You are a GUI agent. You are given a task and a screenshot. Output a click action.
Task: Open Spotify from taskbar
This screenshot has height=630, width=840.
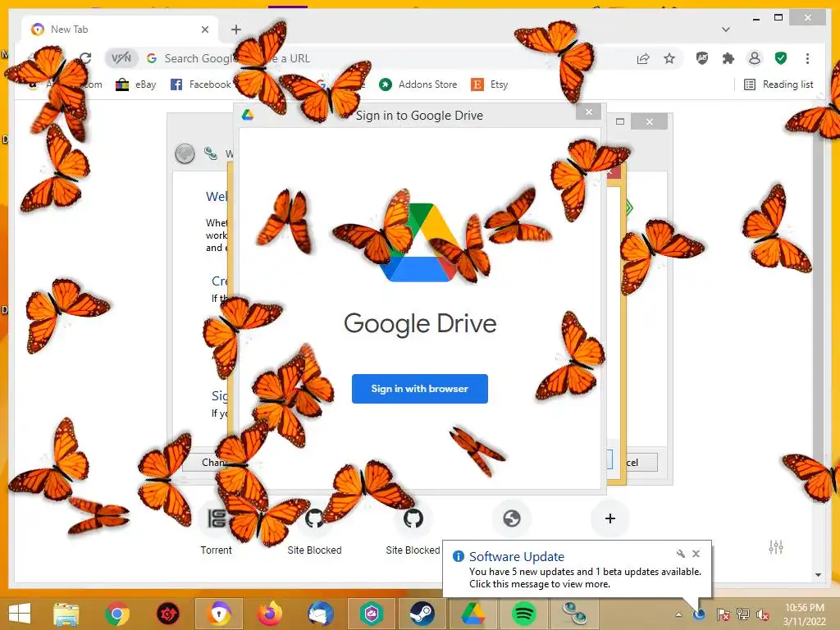coord(523,614)
